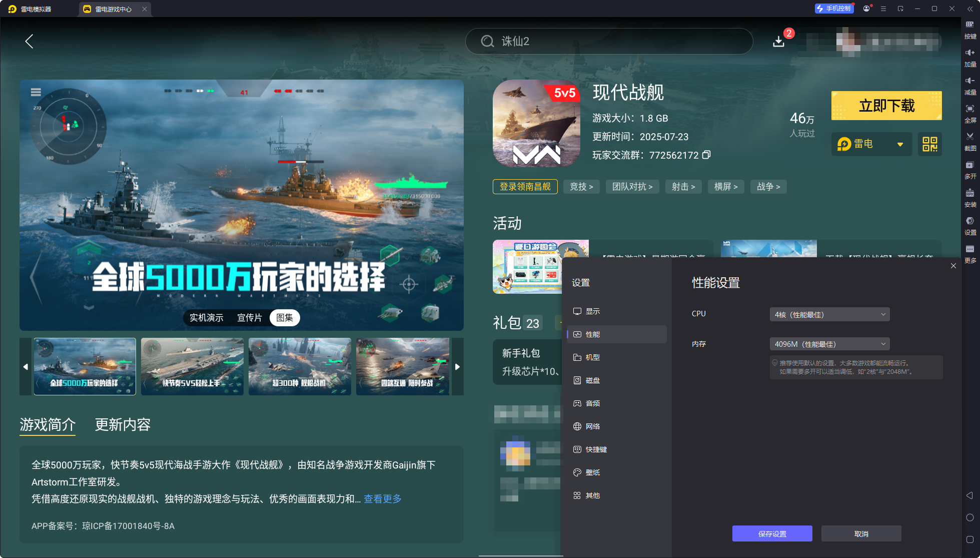The image size is (980, 558).
Task: Click the gallery next arrow
Action: (457, 367)
